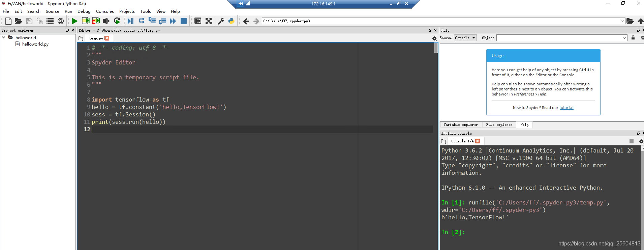Open the Tools menu
Viewport: 644px width, 250px height.
coord(146,11)
